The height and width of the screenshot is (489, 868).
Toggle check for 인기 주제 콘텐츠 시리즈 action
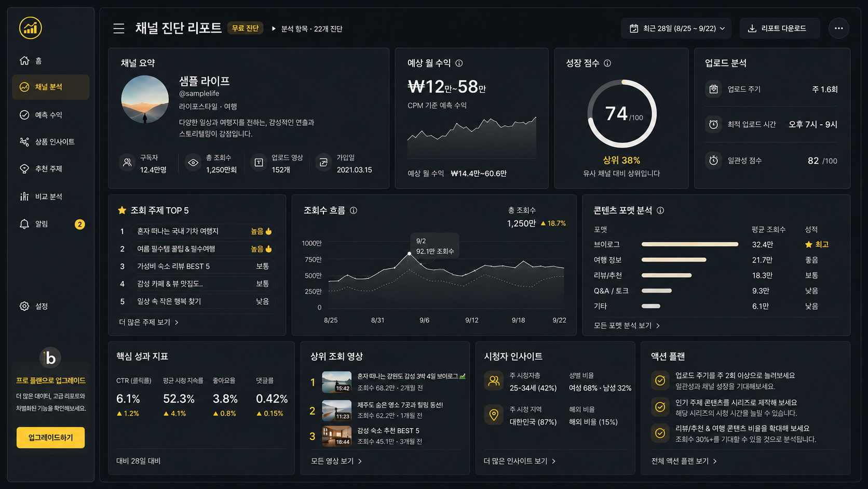click(660, 407)
